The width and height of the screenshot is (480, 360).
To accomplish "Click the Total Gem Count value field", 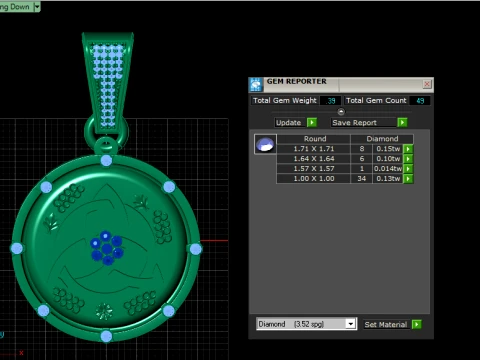I will click(420, 100).
